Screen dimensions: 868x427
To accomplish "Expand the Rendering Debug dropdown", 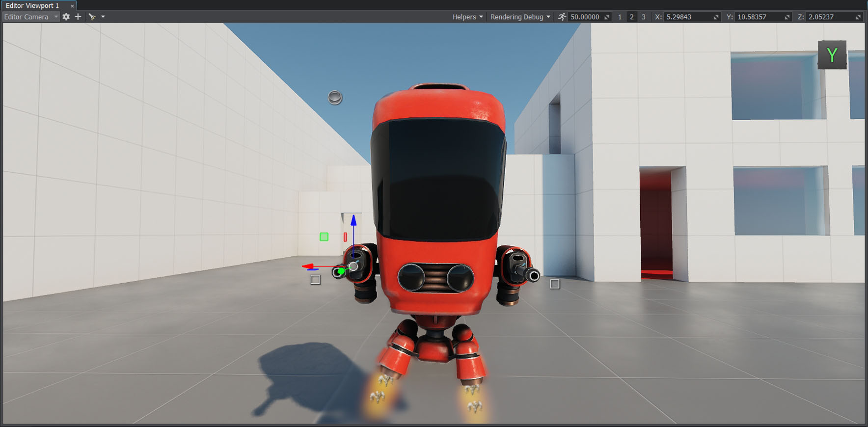I will click(520, 17).
